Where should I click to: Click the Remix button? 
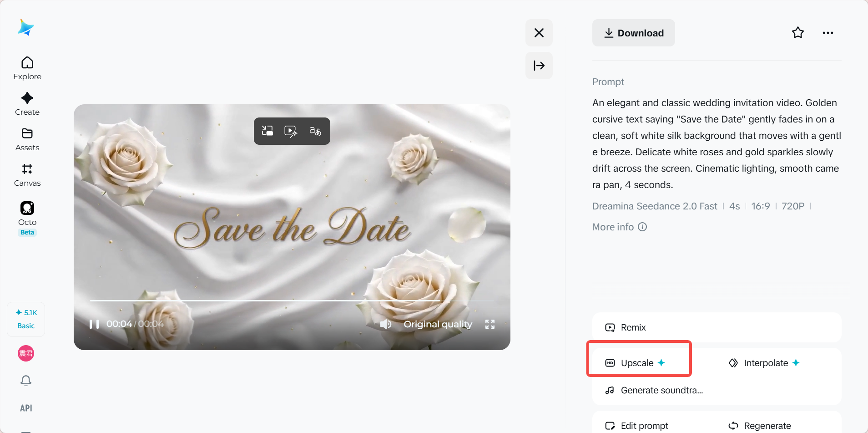pos(717,327)
